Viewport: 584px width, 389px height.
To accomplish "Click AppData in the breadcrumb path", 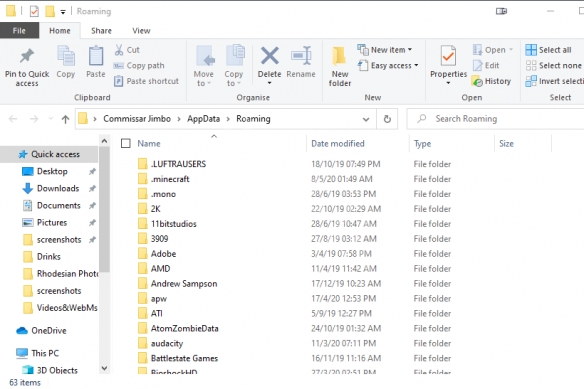I will tap(203, 119).
